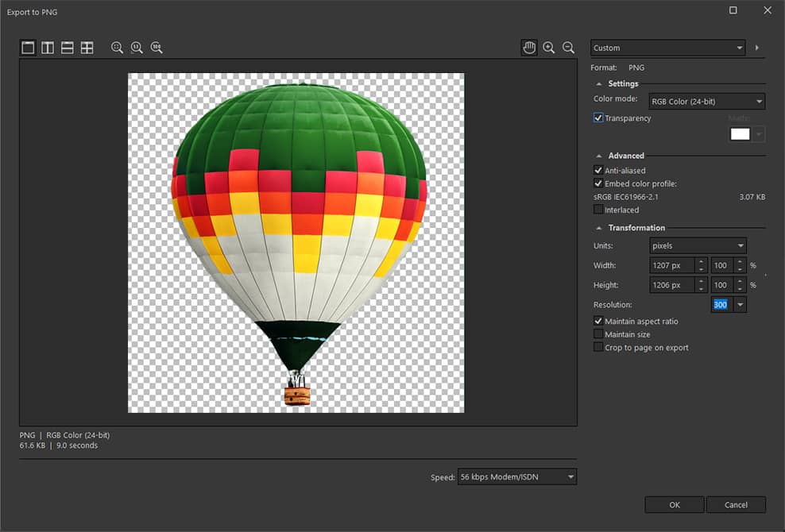The image size is (785, 532).
Task: Disable the Transparency checkbox
Action: tap(598, 118)
